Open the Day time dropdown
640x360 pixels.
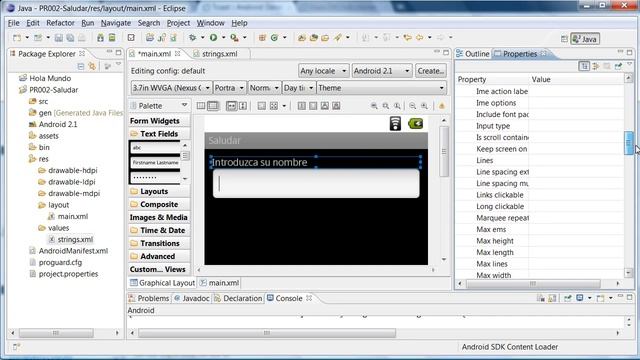(298, 88)
